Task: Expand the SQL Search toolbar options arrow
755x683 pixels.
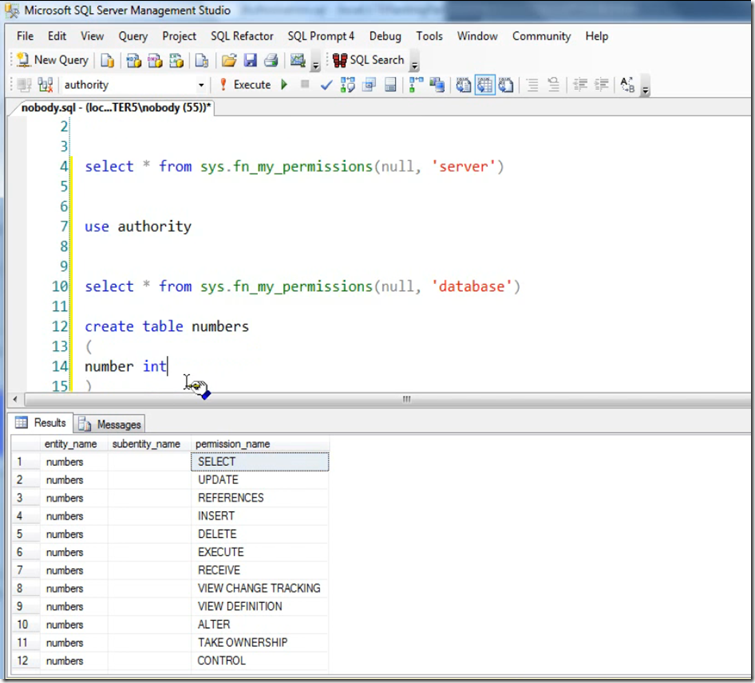Action: pyautogui.click(x=414, y=62)
